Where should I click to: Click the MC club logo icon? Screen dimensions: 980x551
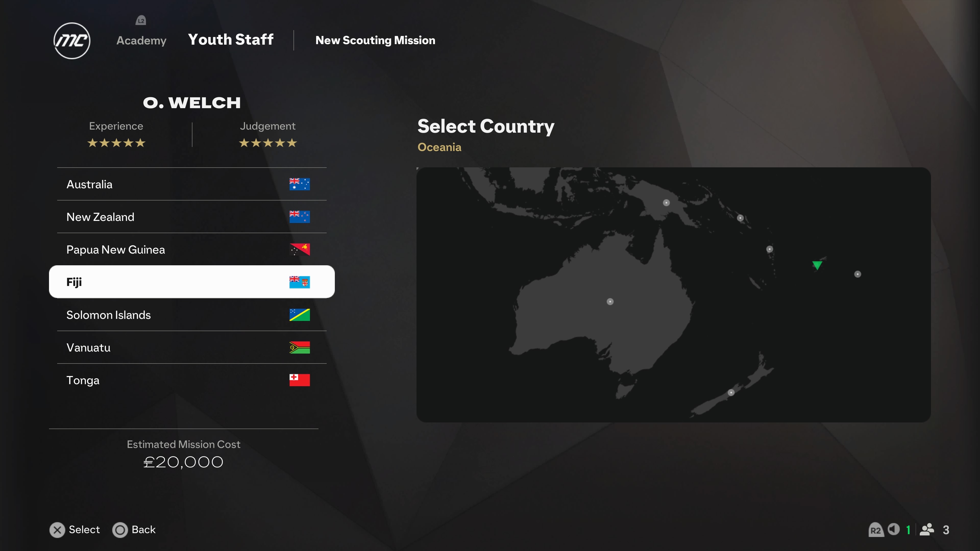(72, 40)
